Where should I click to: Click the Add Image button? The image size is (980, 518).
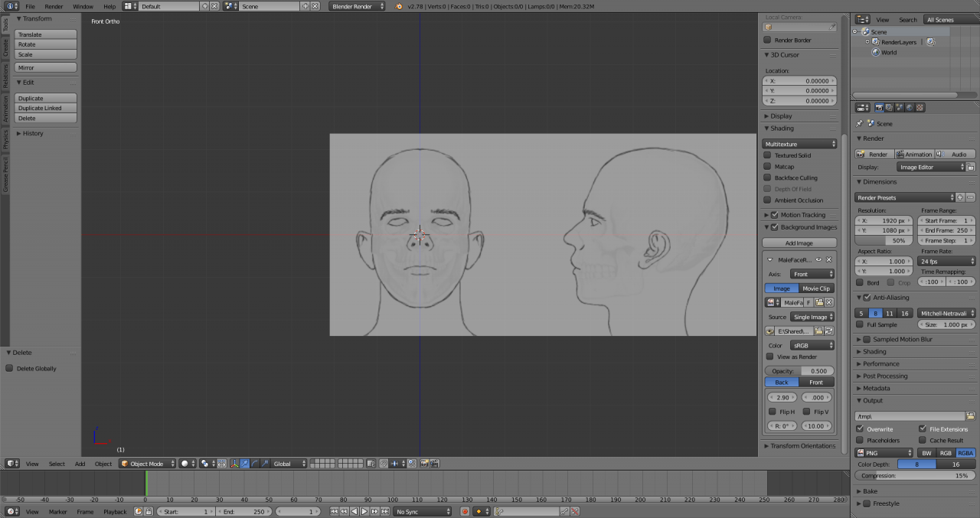(799, 243)
